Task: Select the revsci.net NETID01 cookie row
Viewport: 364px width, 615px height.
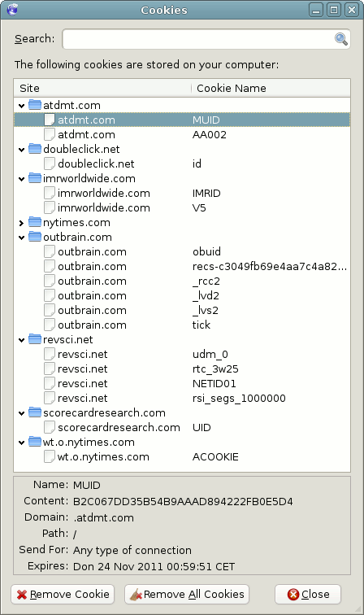Action: [x=182, y=383]
